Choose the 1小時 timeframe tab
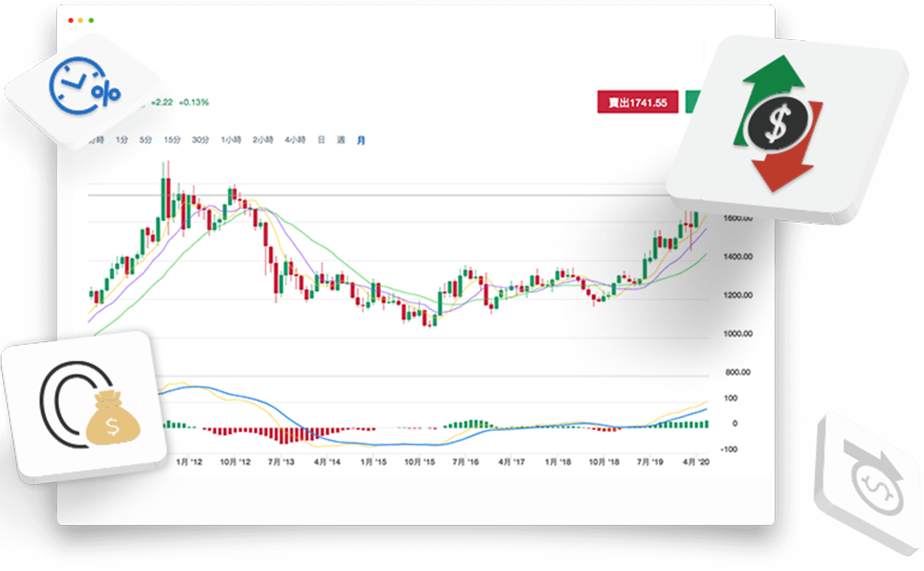924x571 pixels. click(x=231, y=140)
